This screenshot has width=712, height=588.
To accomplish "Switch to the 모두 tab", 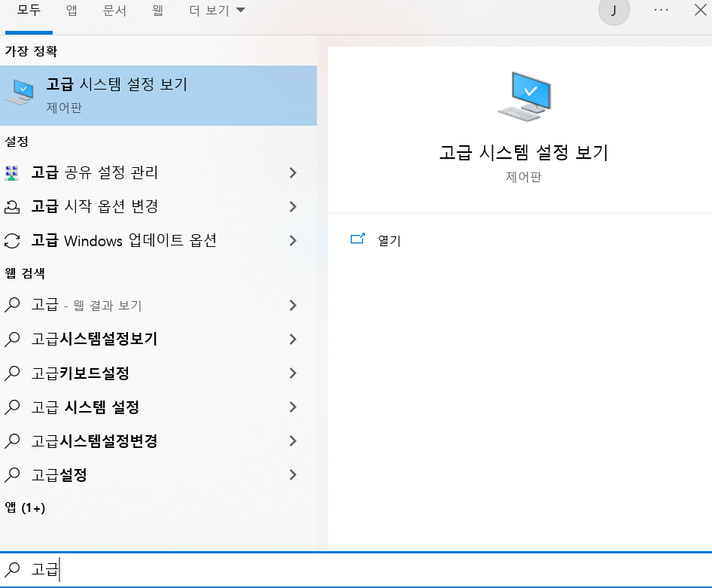I will click(29, 10).
